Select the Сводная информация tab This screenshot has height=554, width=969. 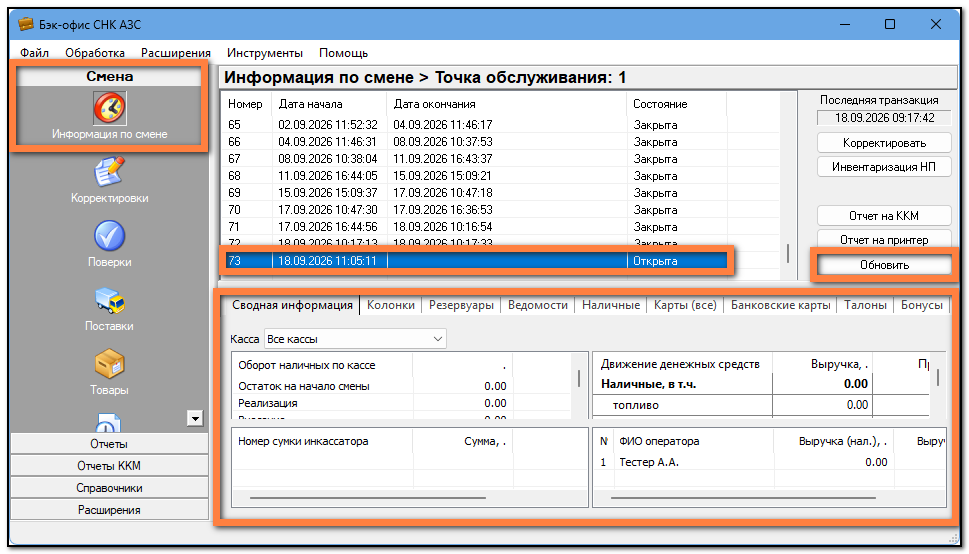tap(292, 305)
